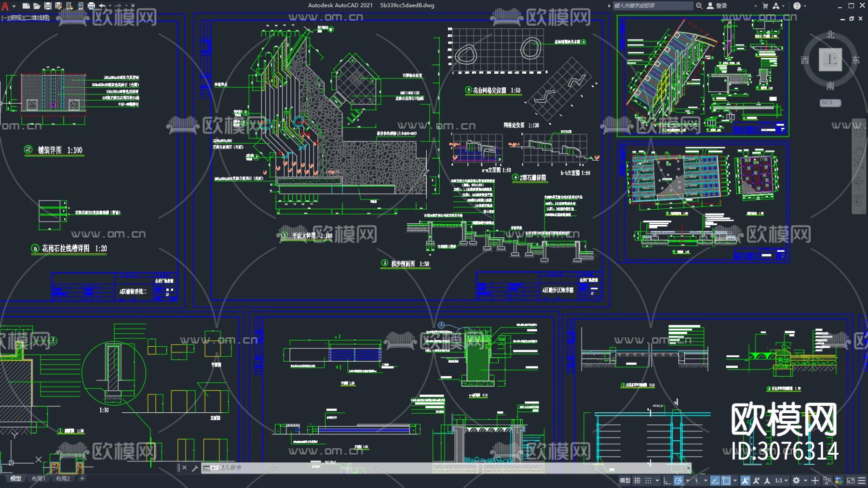Expand the Help dropdown arrow
Image resolution: width=868 pixels, height=488 pixels.
[x=805, y=6]
